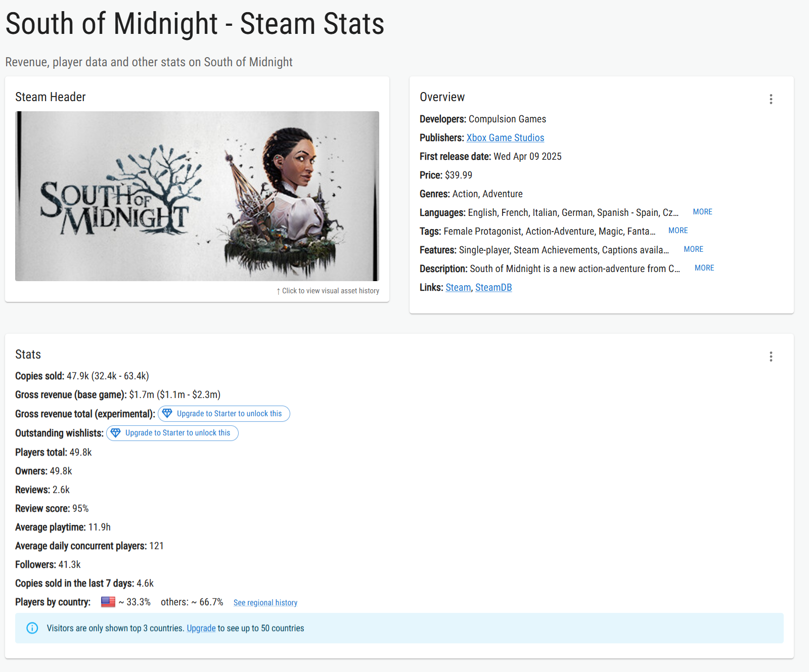This screenshot has width=809, height=672.
Task: Click Upgrade to Starter for Outstanding wishlists
Action: 172,433
